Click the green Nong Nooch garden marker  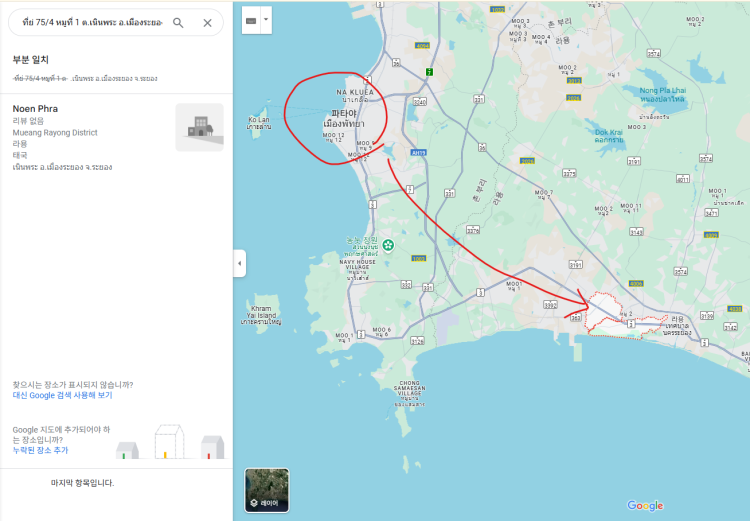(x=388, y=245)
